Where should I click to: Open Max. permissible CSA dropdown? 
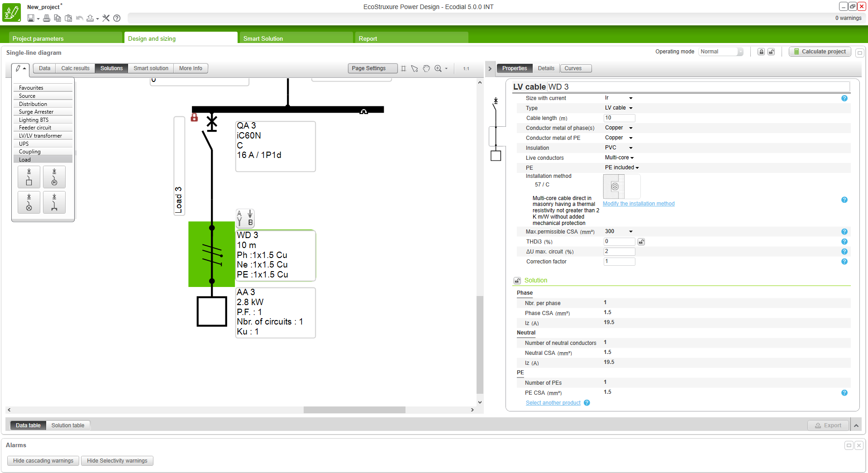[630, 232]
